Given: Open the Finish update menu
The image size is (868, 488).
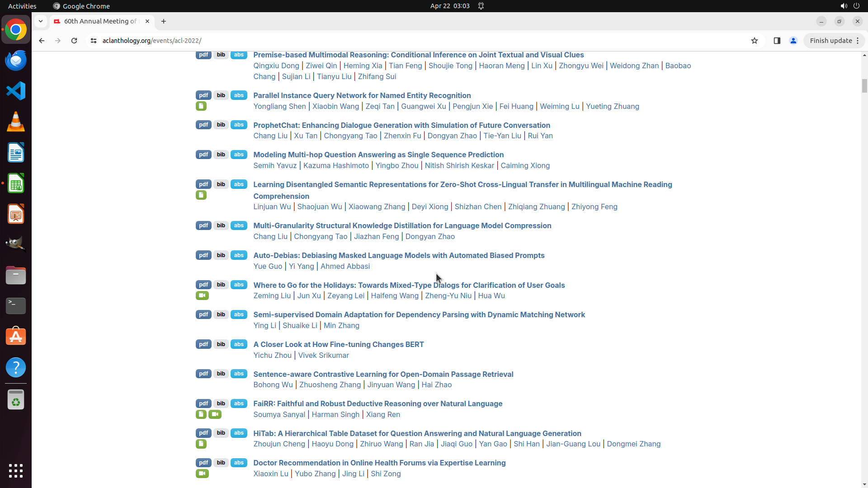Looking at the screenshot, I should click(834, 41).
